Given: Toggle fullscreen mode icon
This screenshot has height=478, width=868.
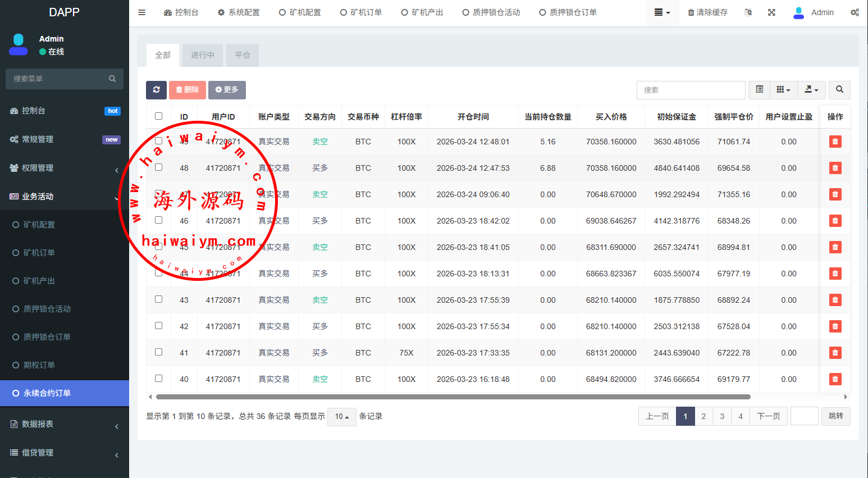Looking at the screenshot, I should tap(771, 12).
